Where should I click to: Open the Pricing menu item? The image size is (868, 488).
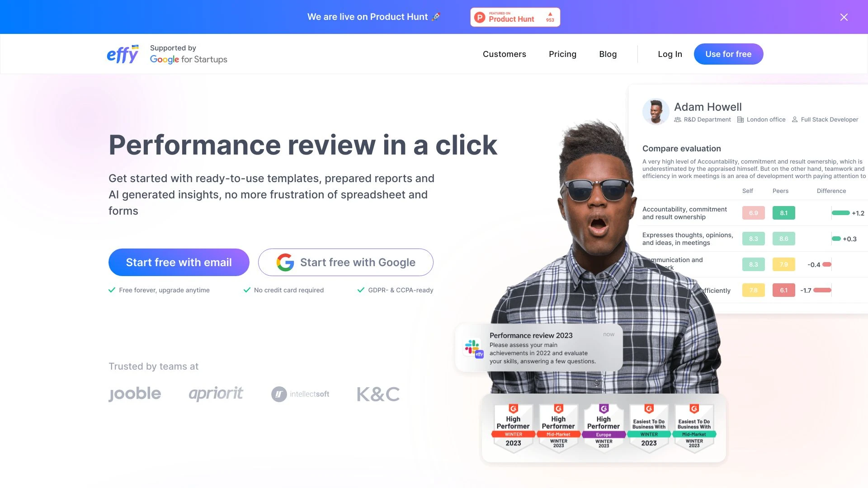pos(563,54)
